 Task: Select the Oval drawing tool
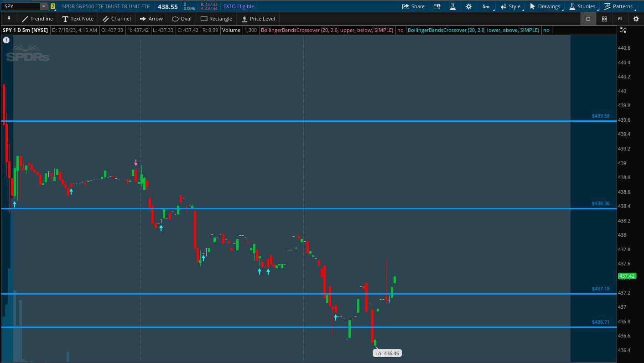tap(181, 19)
